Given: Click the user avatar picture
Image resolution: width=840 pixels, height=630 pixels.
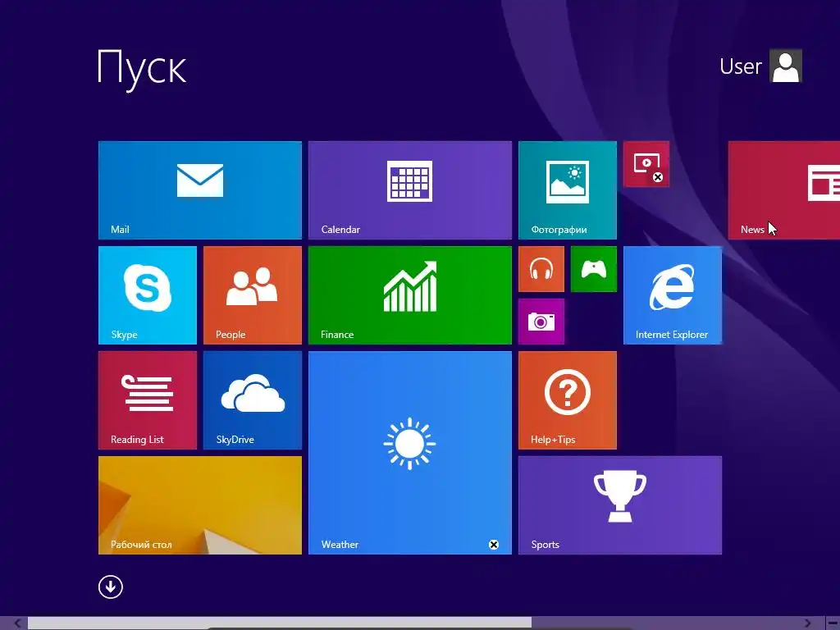Looking at the screenshot, I should coord(786,66).
